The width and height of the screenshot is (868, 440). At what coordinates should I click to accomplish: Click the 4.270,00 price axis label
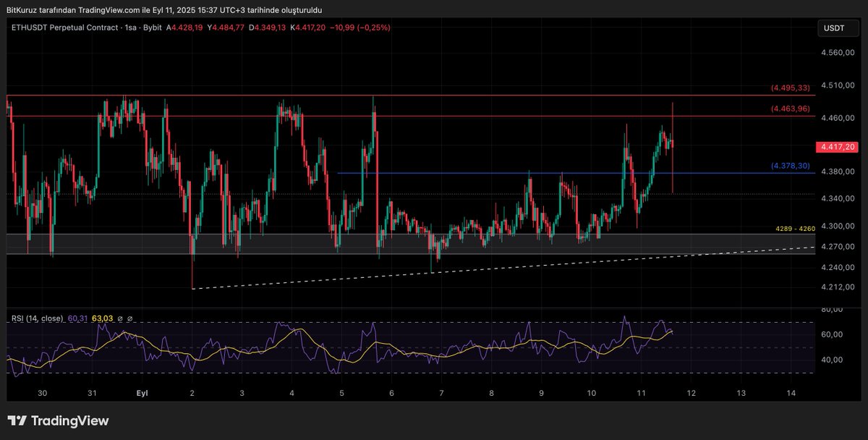tap(838, 247)
